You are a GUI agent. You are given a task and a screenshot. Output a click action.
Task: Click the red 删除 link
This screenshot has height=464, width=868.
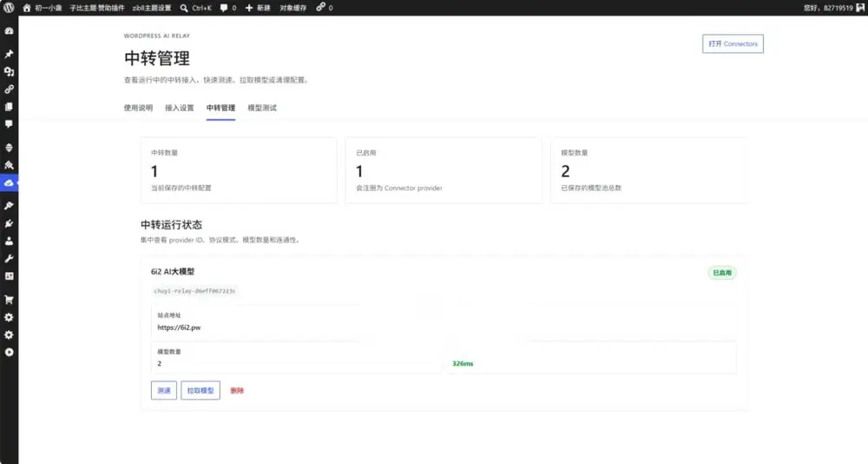(237, 390)
